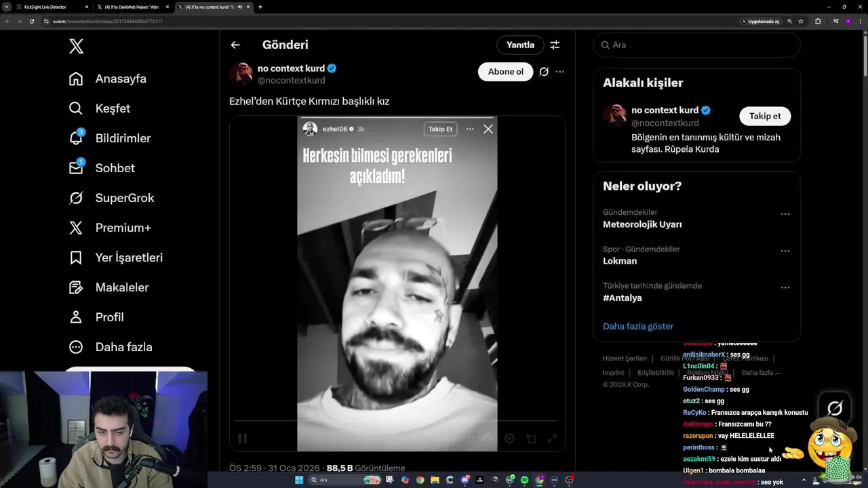Open options for Meteorolojik Uyarı trend
The image size is (868, 488).
tap(785, 214)
